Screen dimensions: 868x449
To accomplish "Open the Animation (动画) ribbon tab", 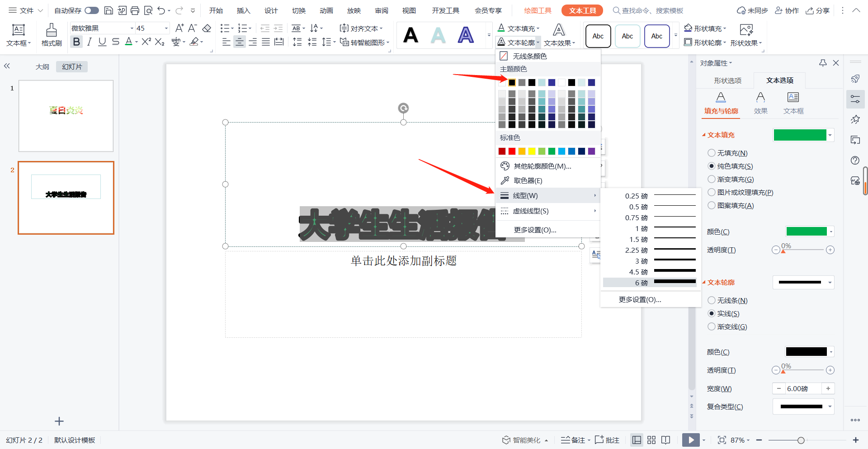I will click(326, 10).
